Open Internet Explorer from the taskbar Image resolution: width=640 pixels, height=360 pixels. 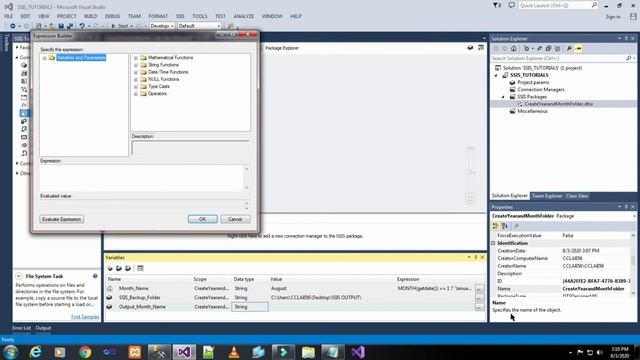coord(36,352)
